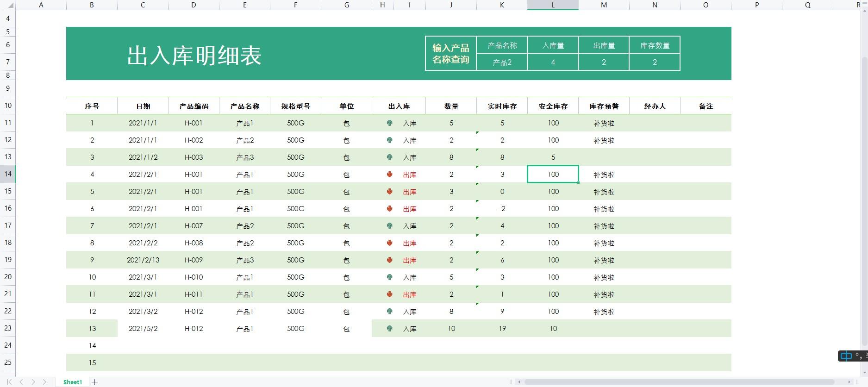This screenshot has width=868, height=387.
Task: Click the red 出库 arrow icon in row 14
Action: (x=390, y=175)
